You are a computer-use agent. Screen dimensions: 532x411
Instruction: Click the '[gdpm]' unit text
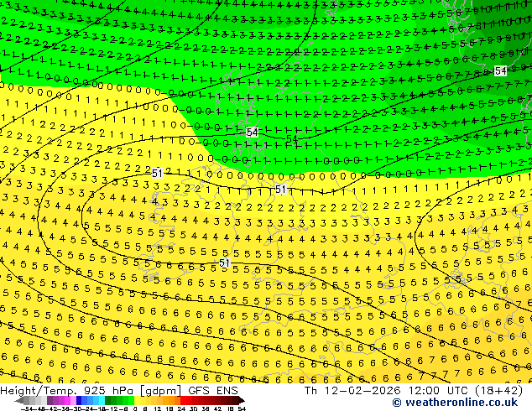click(160, 390)
